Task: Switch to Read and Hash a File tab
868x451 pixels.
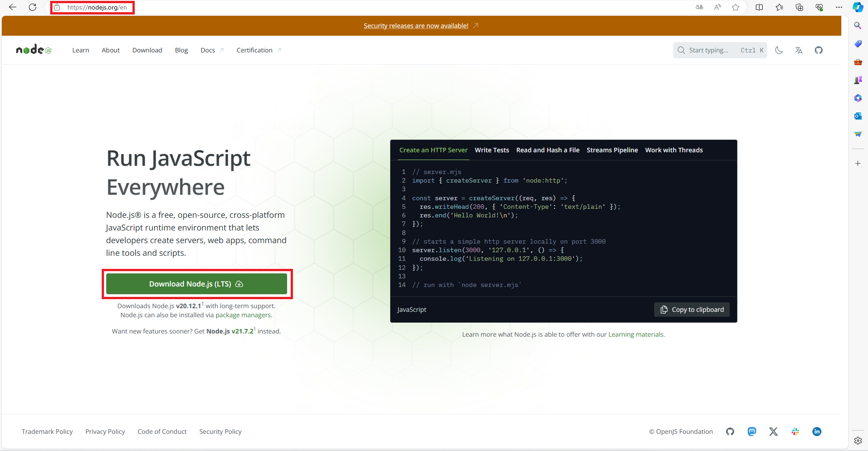Action: coord(548,150)
